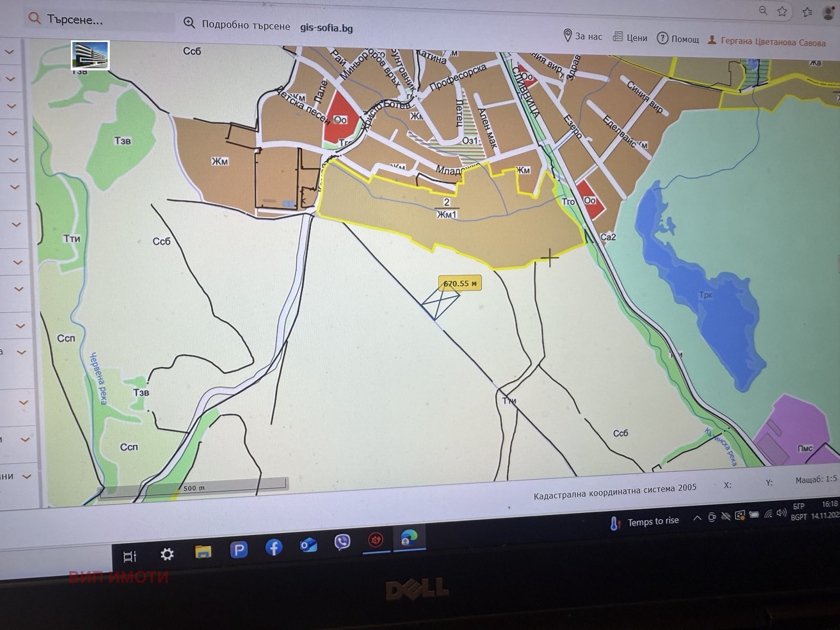Click the 670.55 м measurement label
Screen dimensions: 840x630
pos(460,283)
